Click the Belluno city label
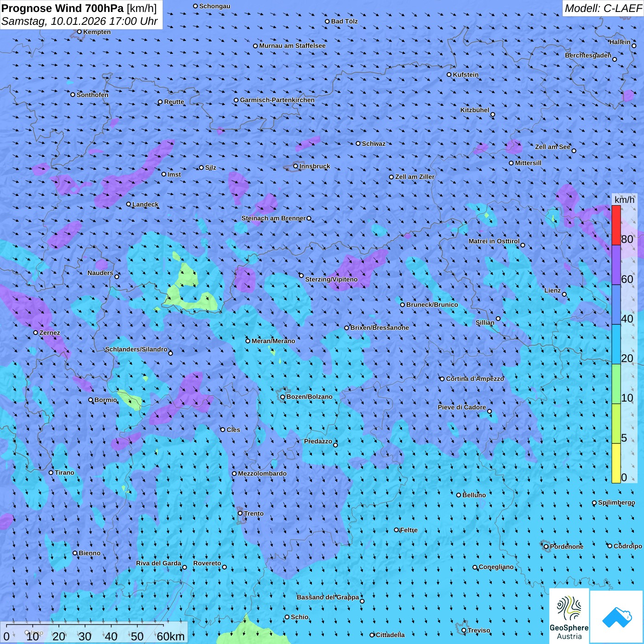The height and width of the screenshot is (644, 644). pyautogui.click(x=474, y=495)
